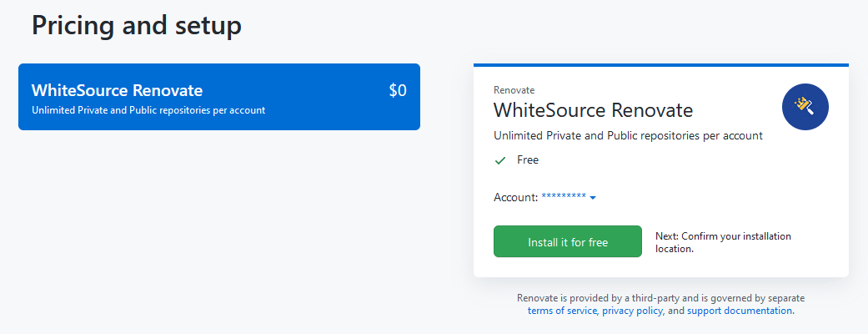Click the third-party provider notice text
The width and height of the screenshot is (868, 334).
(661, 298)
